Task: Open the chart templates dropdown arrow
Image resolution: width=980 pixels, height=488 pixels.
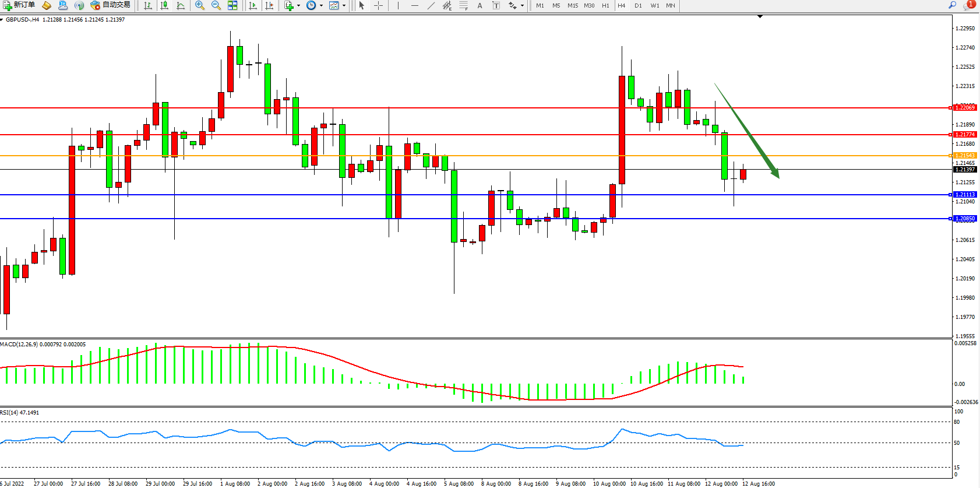Action: [x=344, y=6]
